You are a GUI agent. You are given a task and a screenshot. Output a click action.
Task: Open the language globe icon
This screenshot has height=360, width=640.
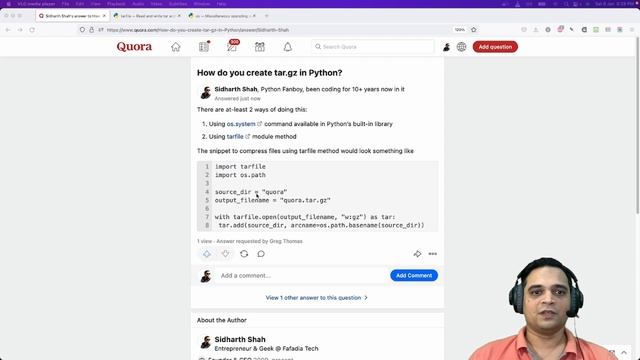click(461, 47)
